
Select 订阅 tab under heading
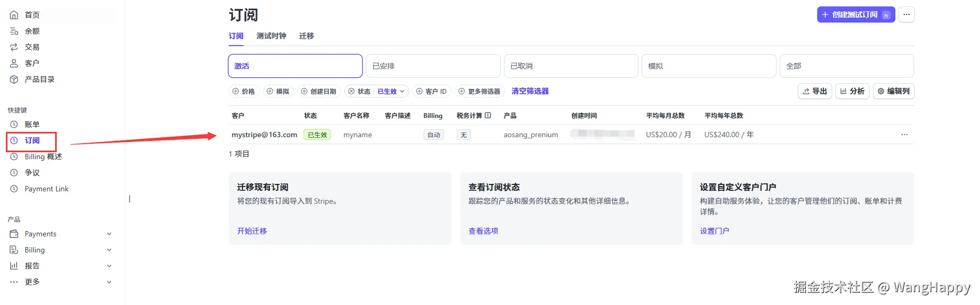point(236,36)
